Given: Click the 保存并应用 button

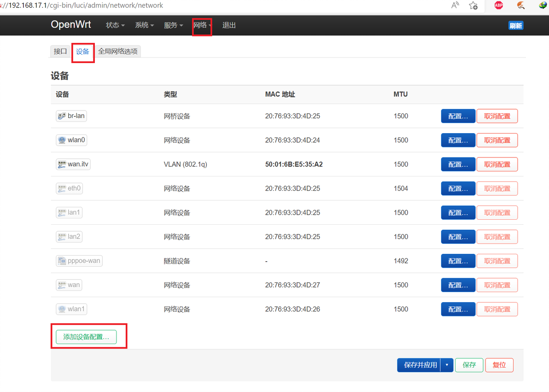Looking at the screenshot, I should 419,365.
